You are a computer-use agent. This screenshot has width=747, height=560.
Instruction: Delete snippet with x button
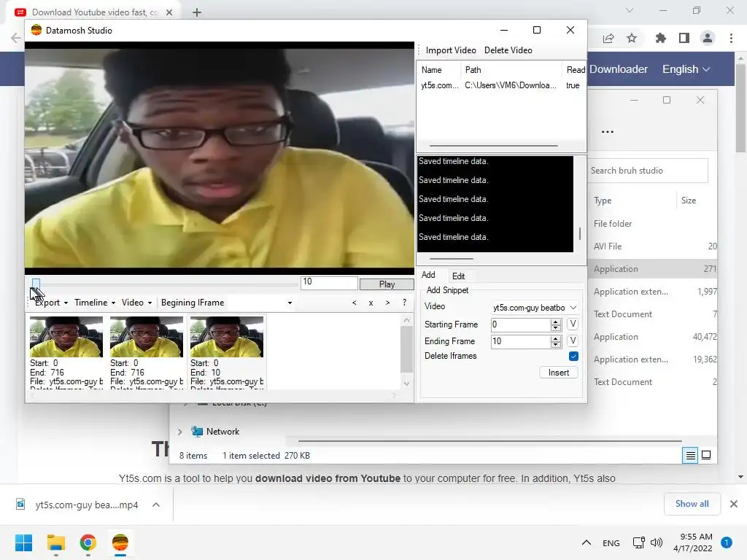[x=371, y=303]
